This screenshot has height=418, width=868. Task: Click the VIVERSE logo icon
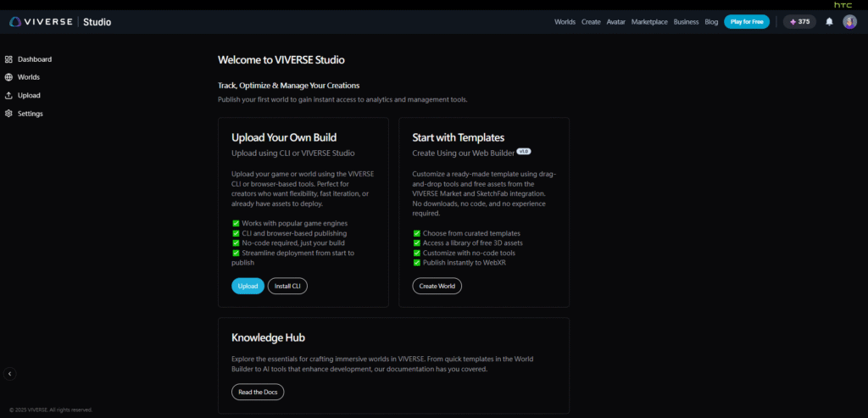[x=15, y=22]
